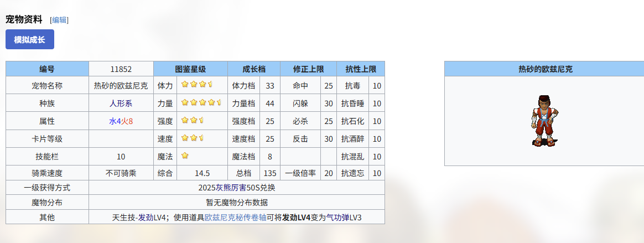Click the 抗毒 label cell

click(353, 86)
